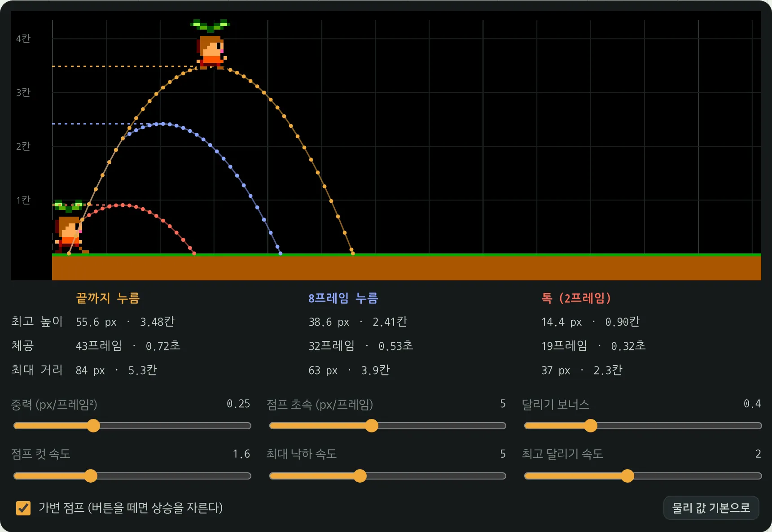Click the red trajectory landing point on the ground
The image size is (772, 532).
point(194,253)
